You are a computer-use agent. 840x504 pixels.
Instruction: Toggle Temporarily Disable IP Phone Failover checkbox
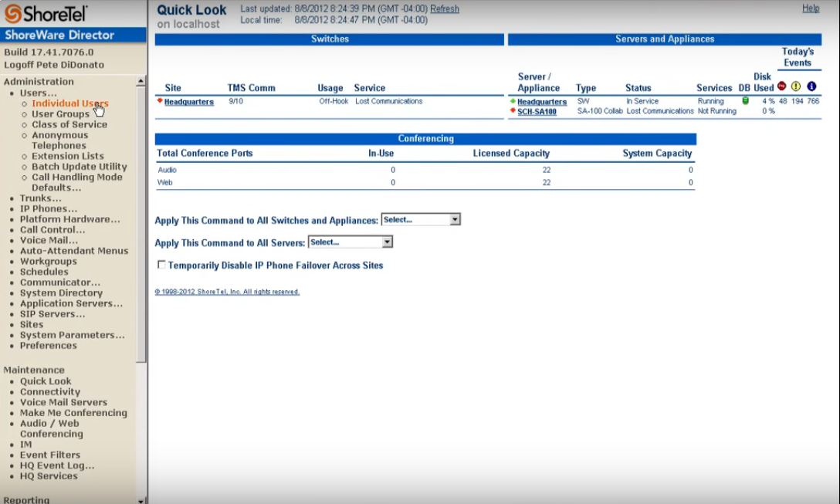click(x=161, y=265)
